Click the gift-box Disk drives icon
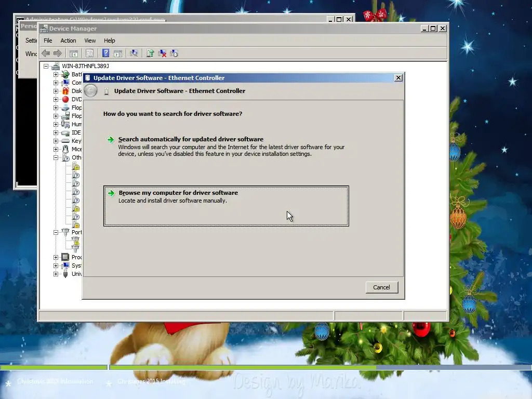 [65, 91]
